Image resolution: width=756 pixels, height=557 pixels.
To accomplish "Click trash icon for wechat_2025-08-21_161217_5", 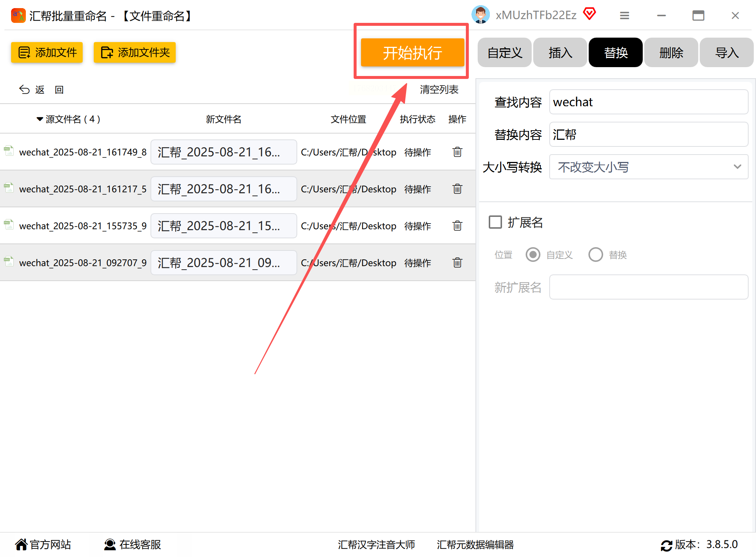I will (457, 189).
